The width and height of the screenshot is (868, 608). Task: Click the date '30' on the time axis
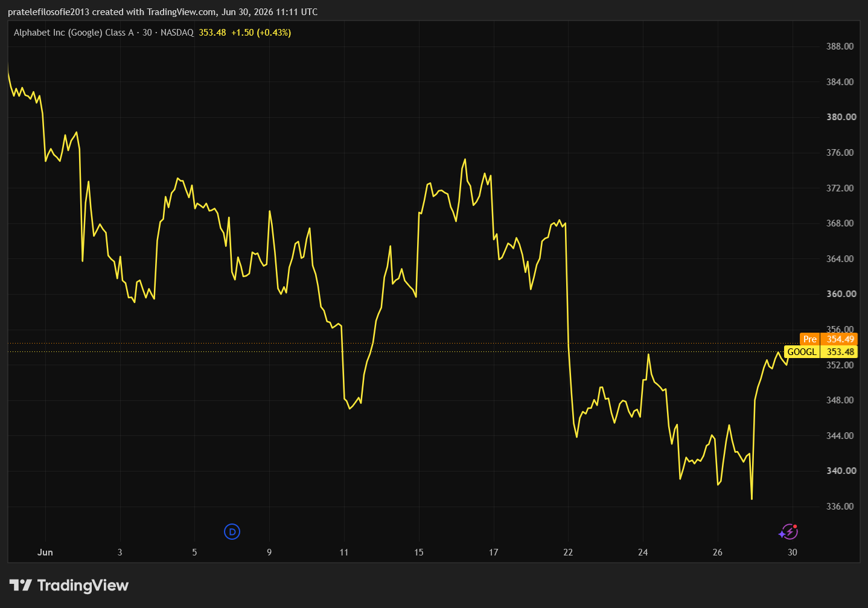[x=793, y=552]
